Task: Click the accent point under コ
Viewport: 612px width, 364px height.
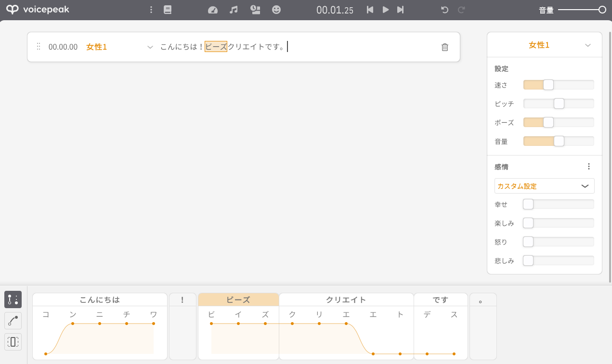Action: tap(46, 354)
